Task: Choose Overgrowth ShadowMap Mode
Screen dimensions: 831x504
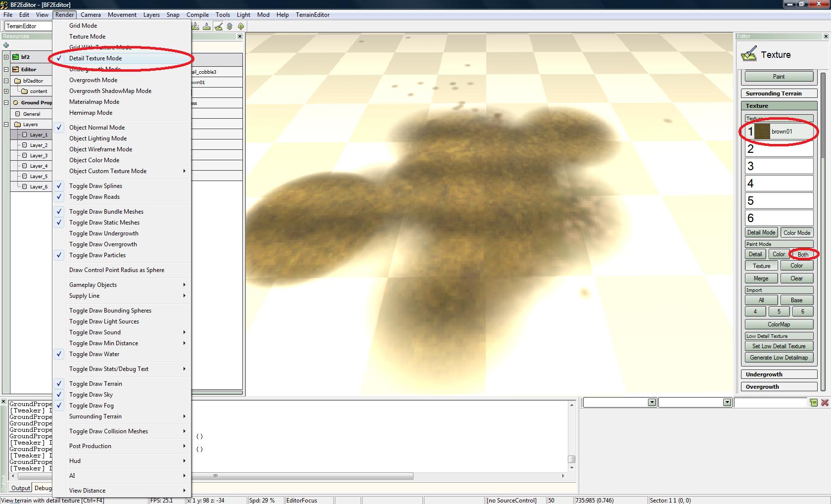Action: click(x=122, y=91)
